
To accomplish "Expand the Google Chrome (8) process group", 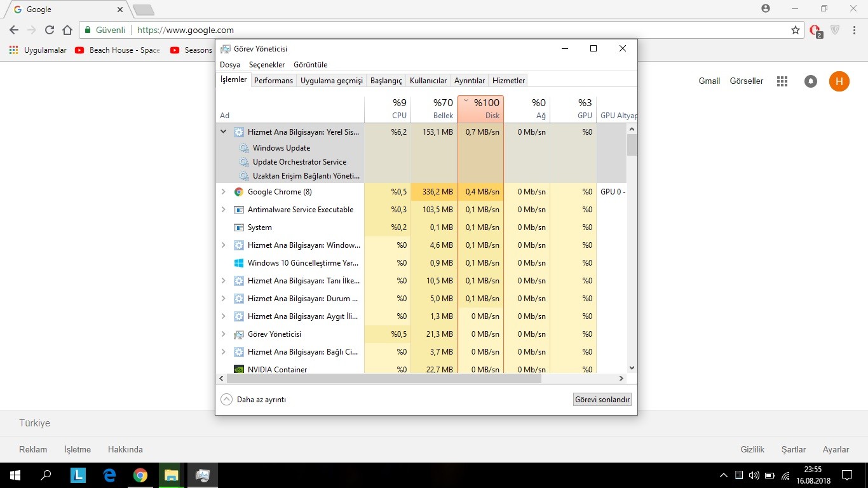I will pos(223,192).
